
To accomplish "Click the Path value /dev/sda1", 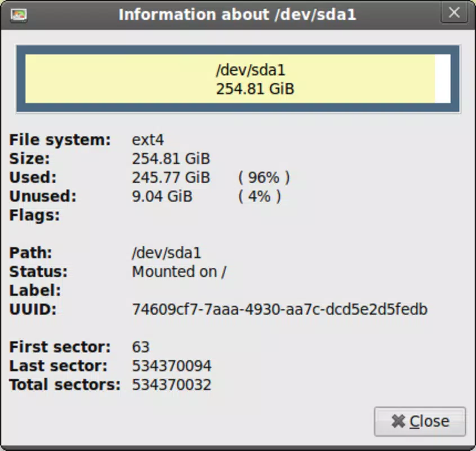I will (166, 253).
